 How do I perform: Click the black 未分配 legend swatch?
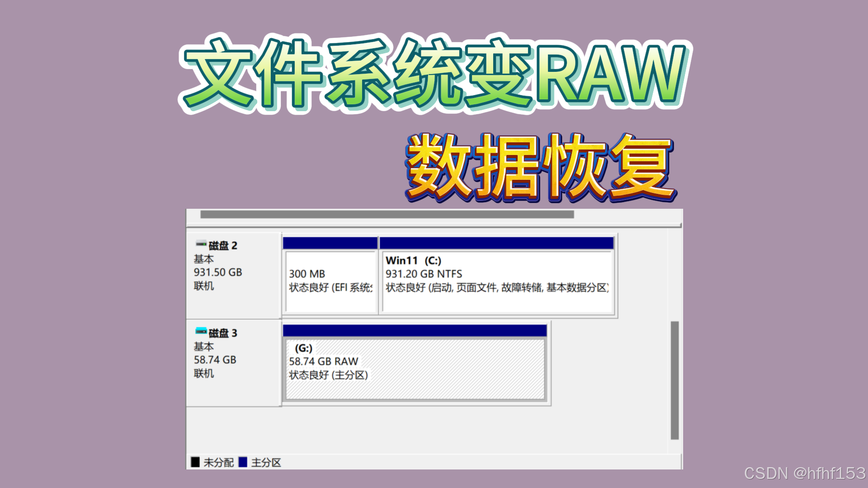coord(195,462)
